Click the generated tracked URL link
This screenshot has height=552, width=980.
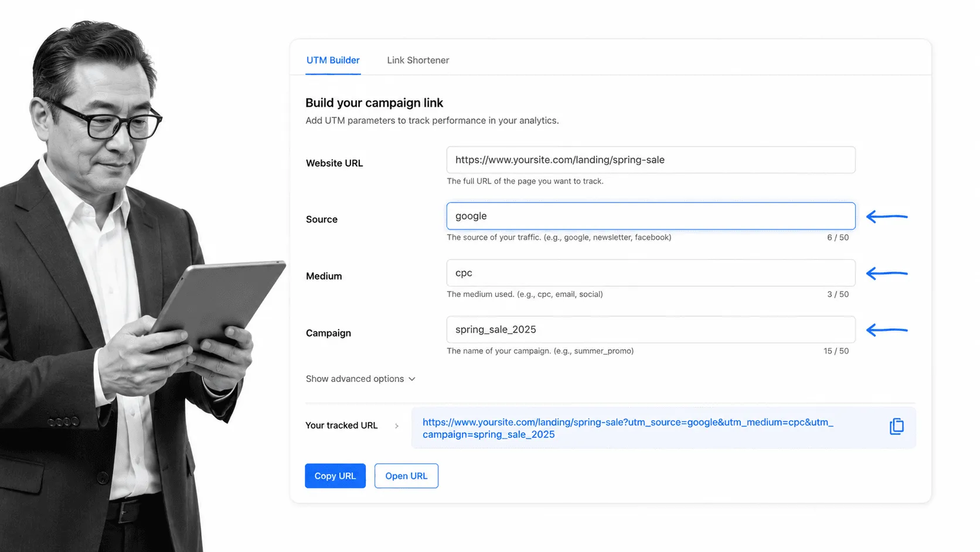click(628, 428)
